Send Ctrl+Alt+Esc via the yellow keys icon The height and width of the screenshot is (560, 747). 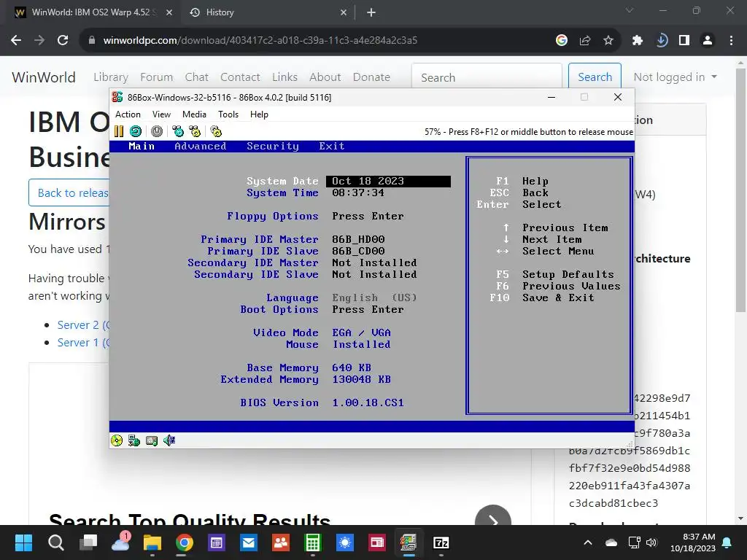(x=195, y=131)
